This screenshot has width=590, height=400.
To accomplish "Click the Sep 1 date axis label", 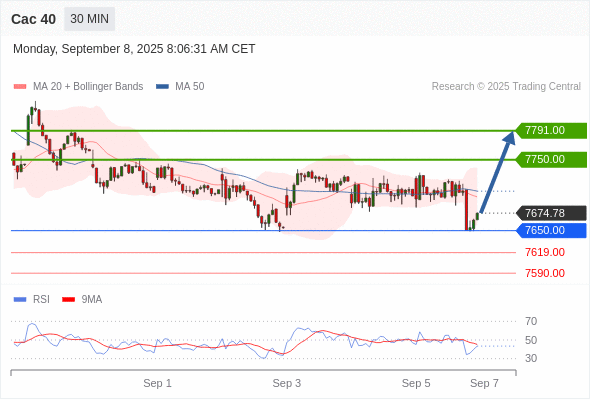I will tap(157, 383).
